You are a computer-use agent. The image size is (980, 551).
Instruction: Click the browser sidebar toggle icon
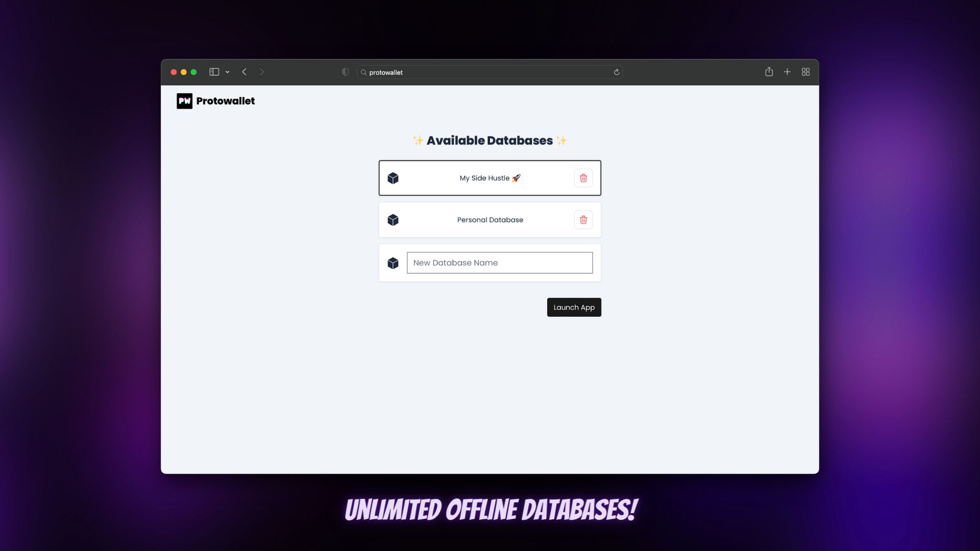tap(214, 72)
